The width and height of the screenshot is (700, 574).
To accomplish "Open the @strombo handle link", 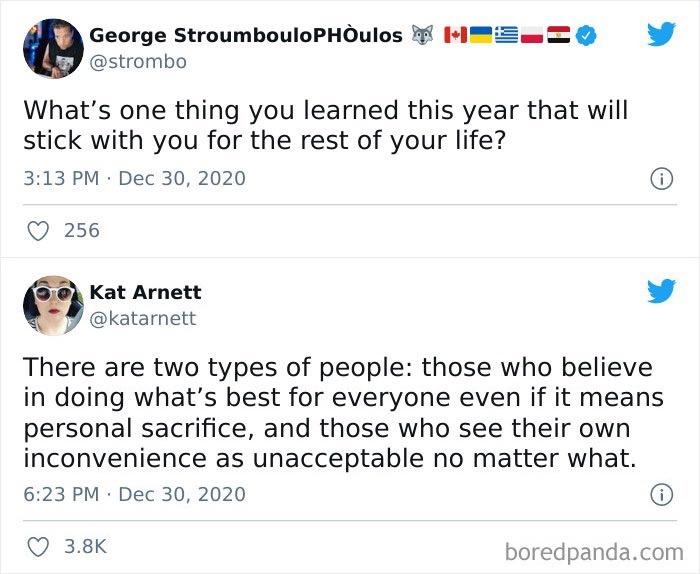I will tap(138, 62).
